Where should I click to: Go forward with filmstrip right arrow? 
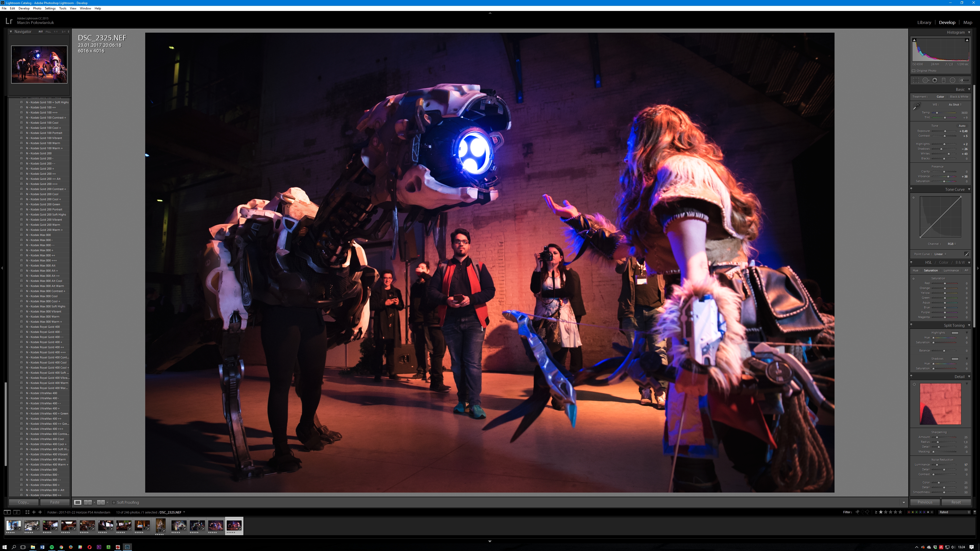[40, 512]
